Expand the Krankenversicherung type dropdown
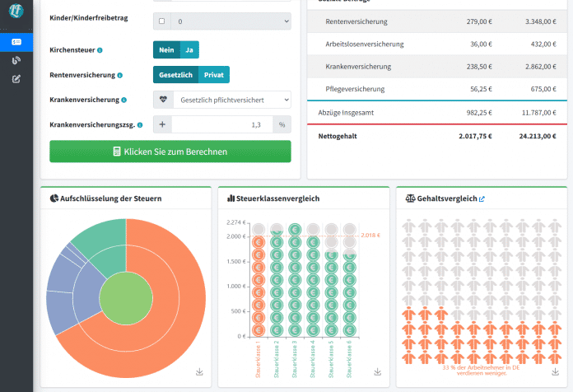Viewport: 573px width, 392px height. coord(231,100)
